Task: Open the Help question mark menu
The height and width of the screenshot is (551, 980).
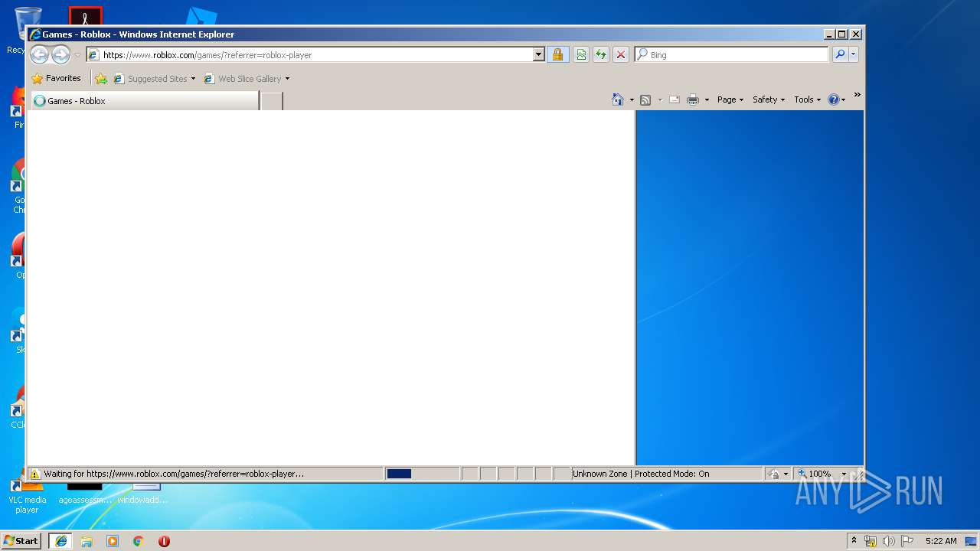Action: [x=837, y=99]
